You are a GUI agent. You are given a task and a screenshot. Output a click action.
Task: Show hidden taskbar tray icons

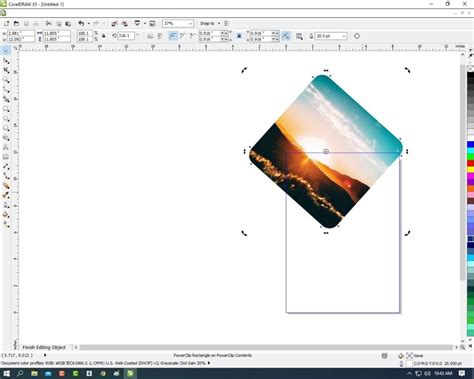pyautogui.click(x=410, y=374)
